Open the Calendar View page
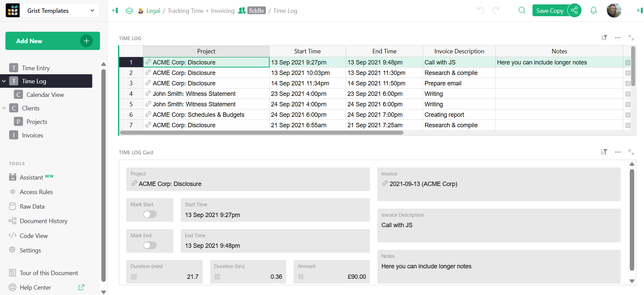 pos(45,95)
